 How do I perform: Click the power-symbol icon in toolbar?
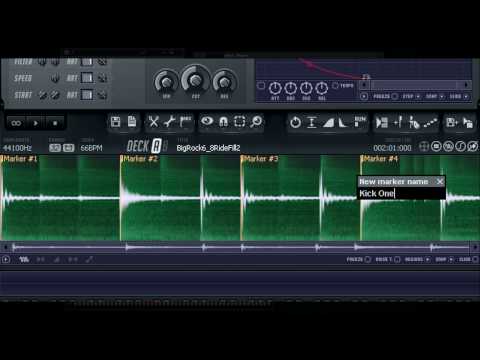[295, 122]
